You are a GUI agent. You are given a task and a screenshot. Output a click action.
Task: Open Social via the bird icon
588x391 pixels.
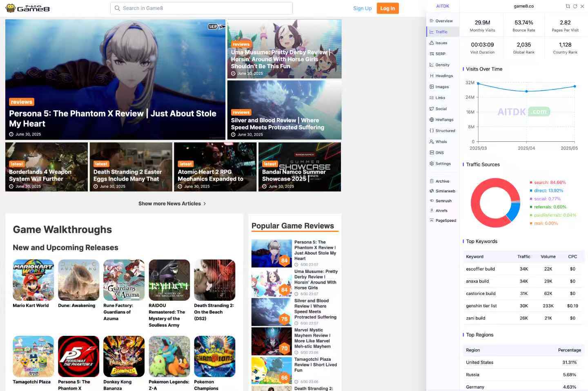432,109
